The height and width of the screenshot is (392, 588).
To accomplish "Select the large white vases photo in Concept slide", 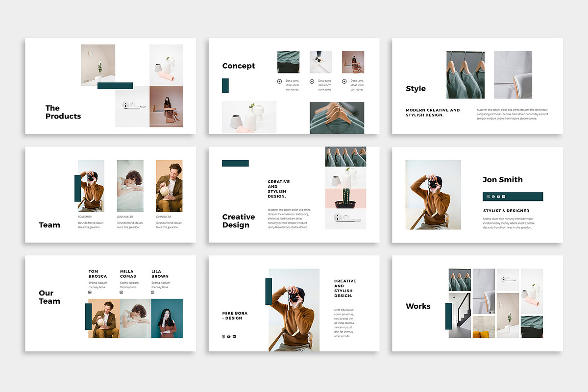I will 249,117.
